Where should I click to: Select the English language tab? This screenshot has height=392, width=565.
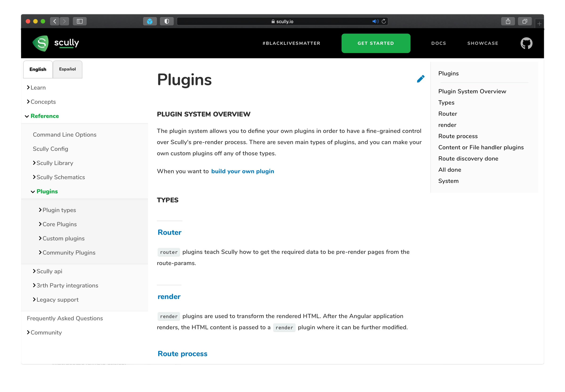(38, 69)
